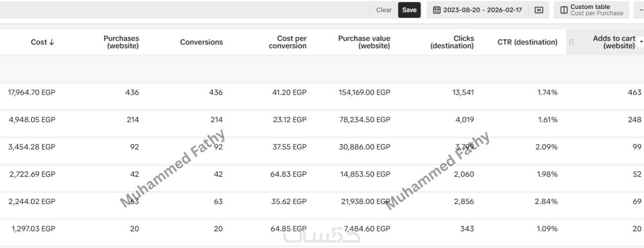The width and height of the screenshot is (644, 248).
Task: Grab the Adds to cart column drag handle
Action: click(x=571, y=42)
